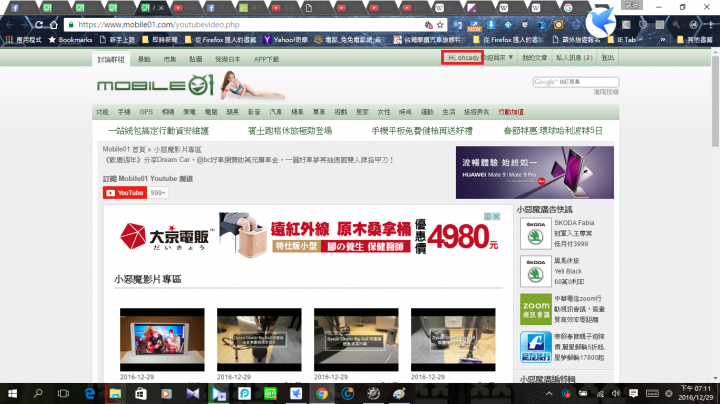The image size is (720, 404).
Task: Click the ad info icon beside the X
Action: (x=488, y=216)
